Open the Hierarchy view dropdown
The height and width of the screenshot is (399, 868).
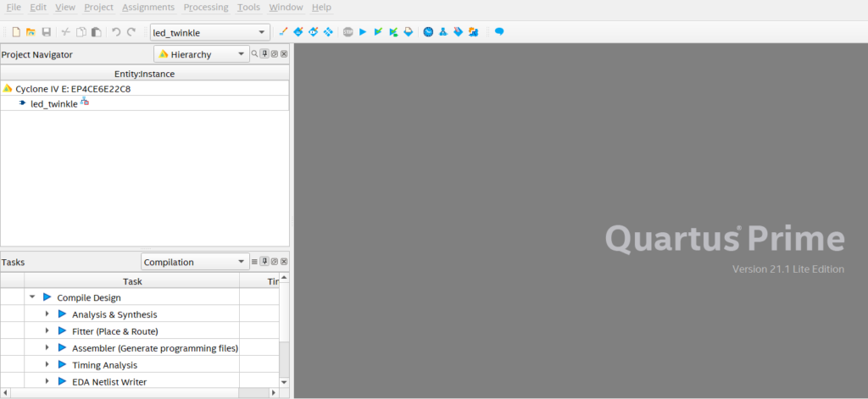[x=202, y=54]
